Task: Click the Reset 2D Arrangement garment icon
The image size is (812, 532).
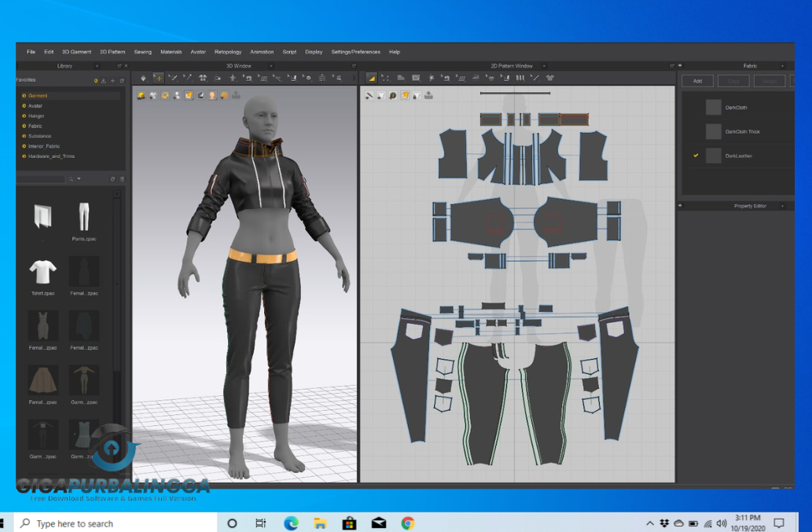Action: tap(203, 78)
